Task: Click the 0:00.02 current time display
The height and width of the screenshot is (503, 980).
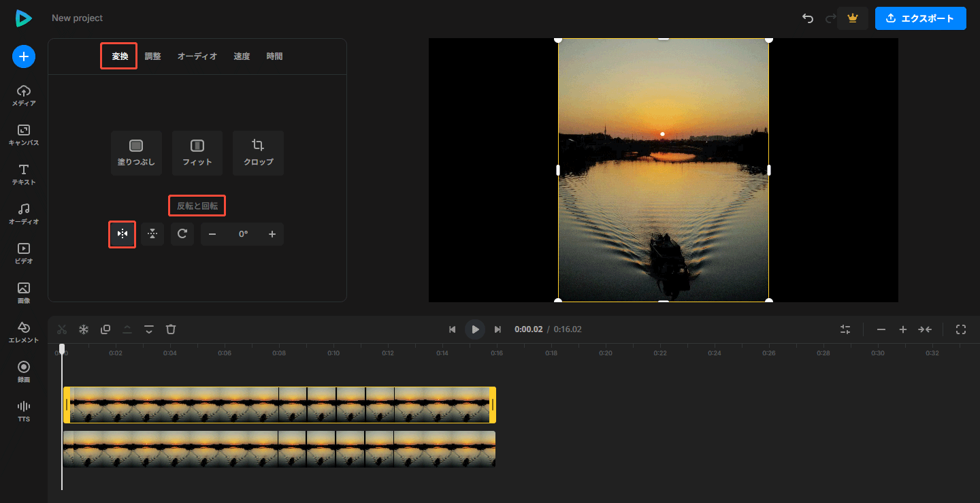Action: [x=528, y=329]
